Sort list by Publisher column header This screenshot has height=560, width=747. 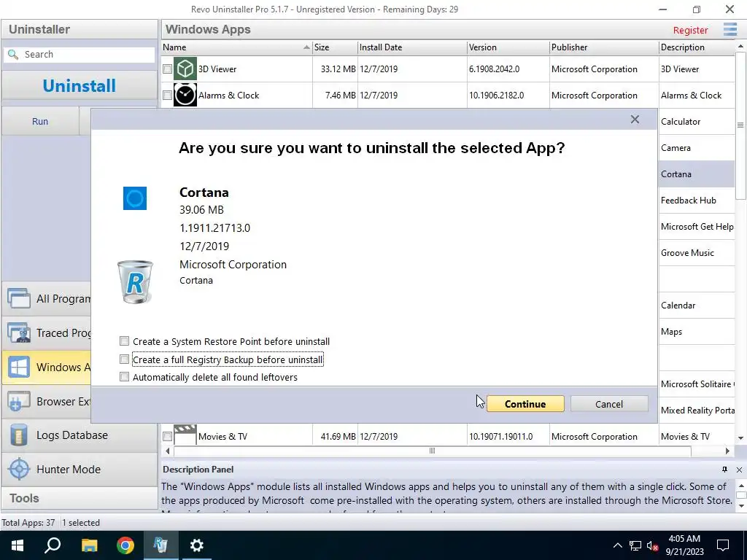603,47
